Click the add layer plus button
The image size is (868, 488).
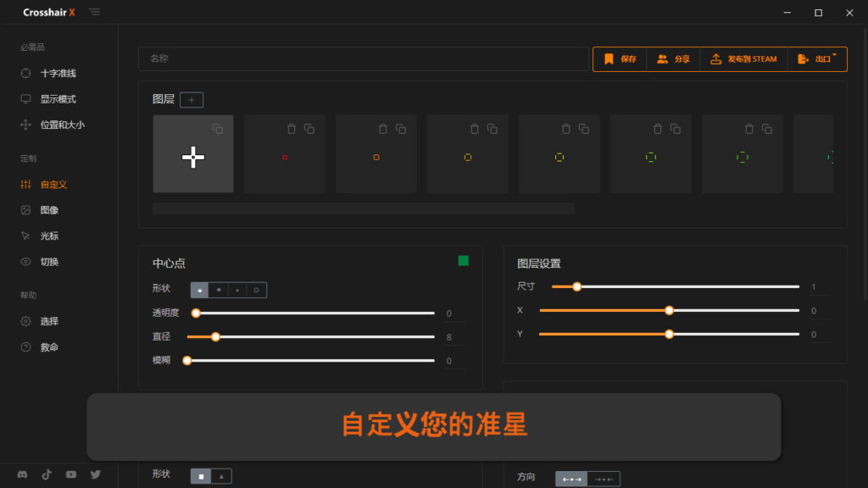[x=191, y=100]
